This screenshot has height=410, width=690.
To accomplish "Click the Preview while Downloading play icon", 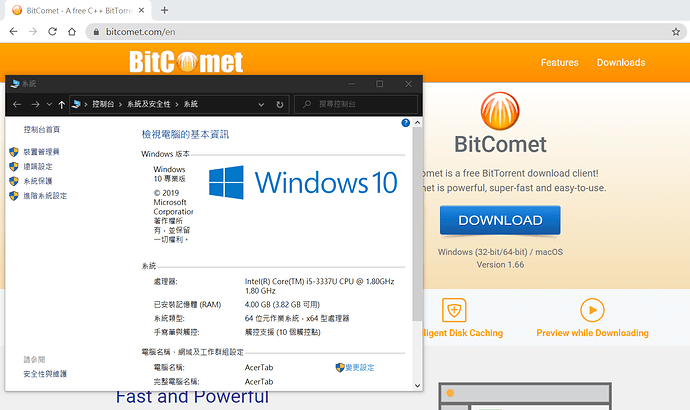I will (x=592, y=310).
